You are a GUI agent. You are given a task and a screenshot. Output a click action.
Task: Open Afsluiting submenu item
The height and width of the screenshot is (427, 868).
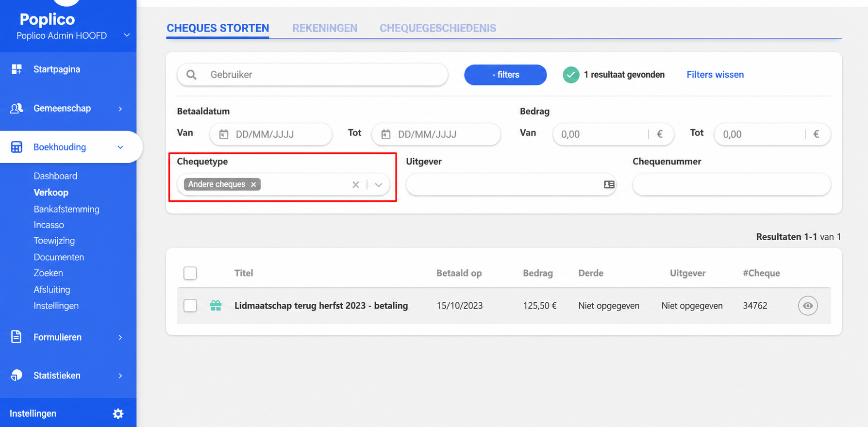pyautogui.click(x=52, y=290)
